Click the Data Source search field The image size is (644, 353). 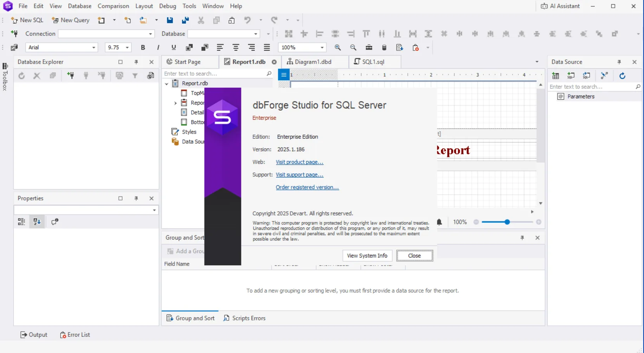595,87
